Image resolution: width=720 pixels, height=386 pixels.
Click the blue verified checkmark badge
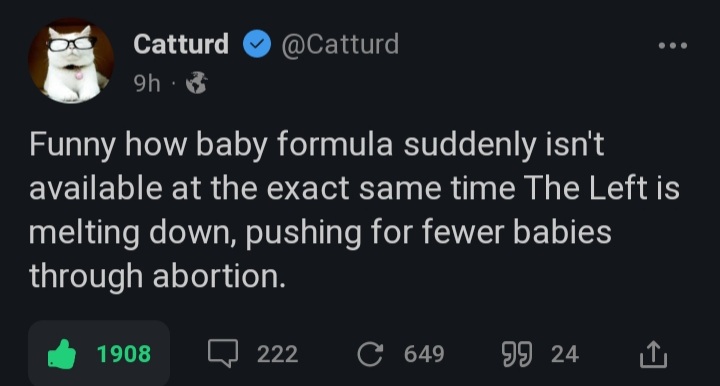tap(257, 44)
